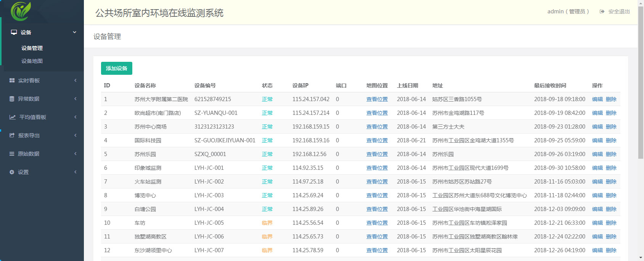View map location for 苏州乐园
Screen dimensions: 644x261
[377, 154]
